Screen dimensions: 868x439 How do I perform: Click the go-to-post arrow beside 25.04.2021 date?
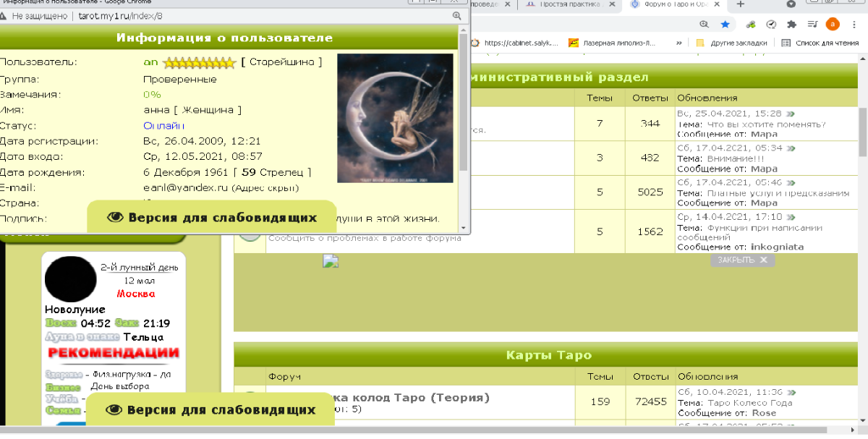click(791, 114)
